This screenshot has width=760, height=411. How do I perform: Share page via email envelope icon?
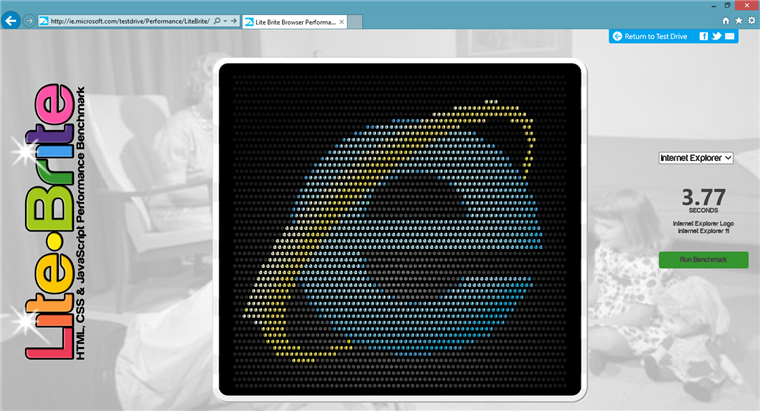point(730,37)
